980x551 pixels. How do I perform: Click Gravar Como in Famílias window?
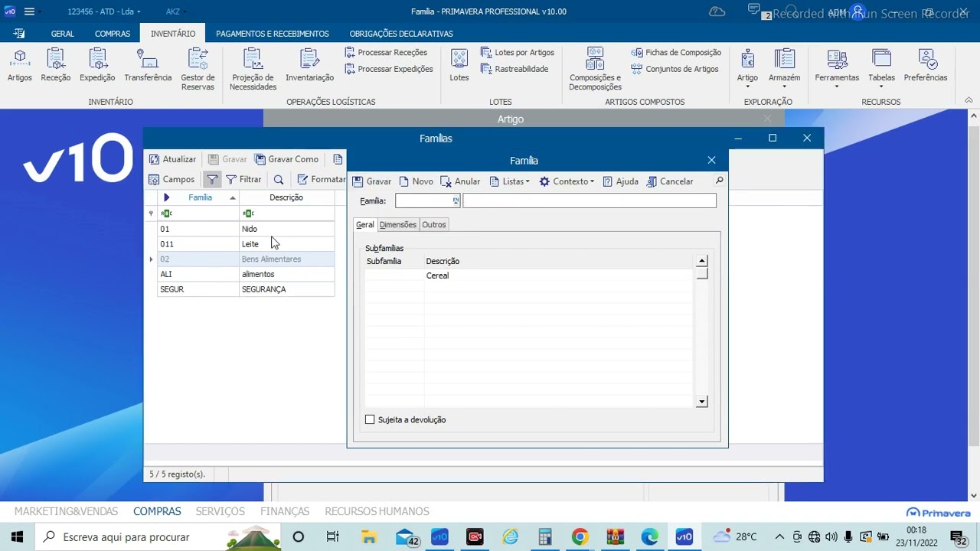tap(287, 159)
